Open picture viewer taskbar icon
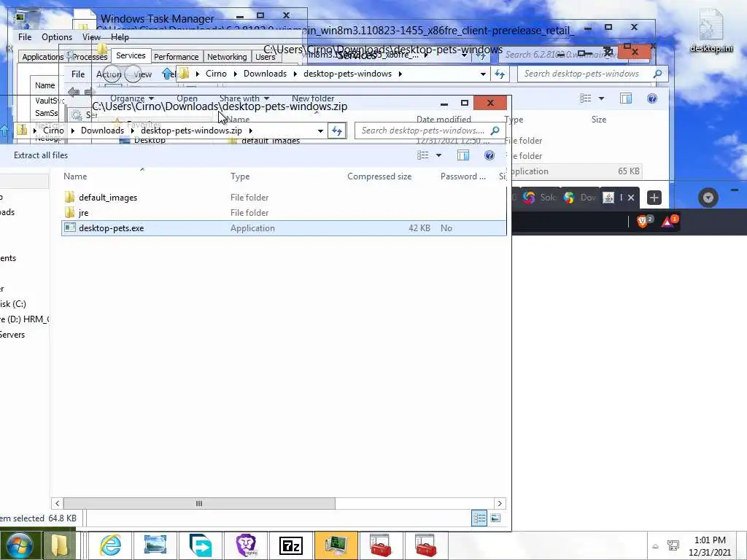The height and width of the screenshot is (560, 747). click(x=155, y=545)
